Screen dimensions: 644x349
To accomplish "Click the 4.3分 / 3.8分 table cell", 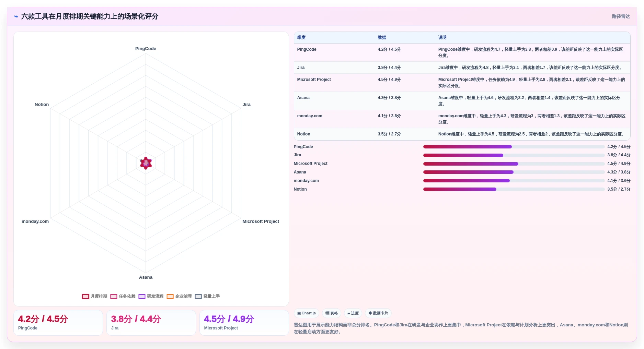I will tap(389, 98).
